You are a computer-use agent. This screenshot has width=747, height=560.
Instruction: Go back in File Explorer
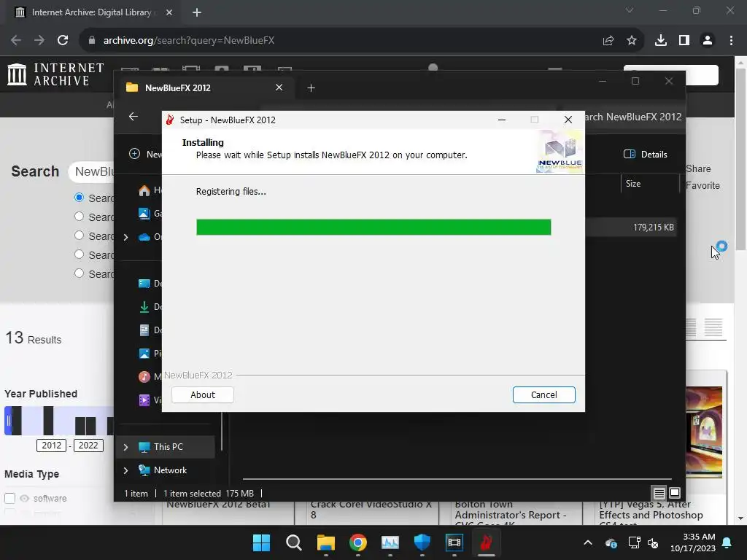133,116
